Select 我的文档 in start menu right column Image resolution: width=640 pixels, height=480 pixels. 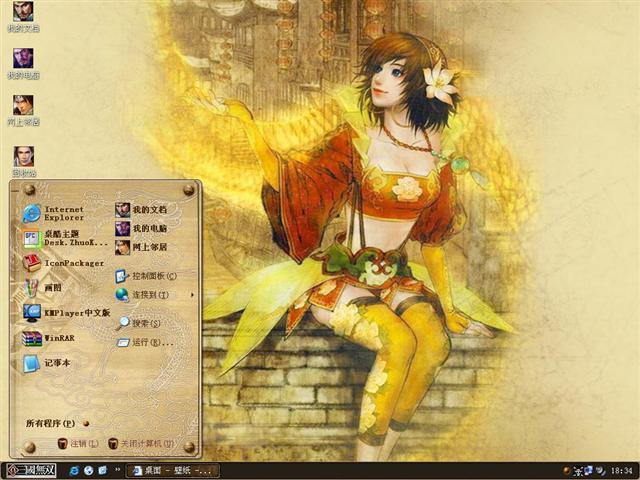[141, 210]
